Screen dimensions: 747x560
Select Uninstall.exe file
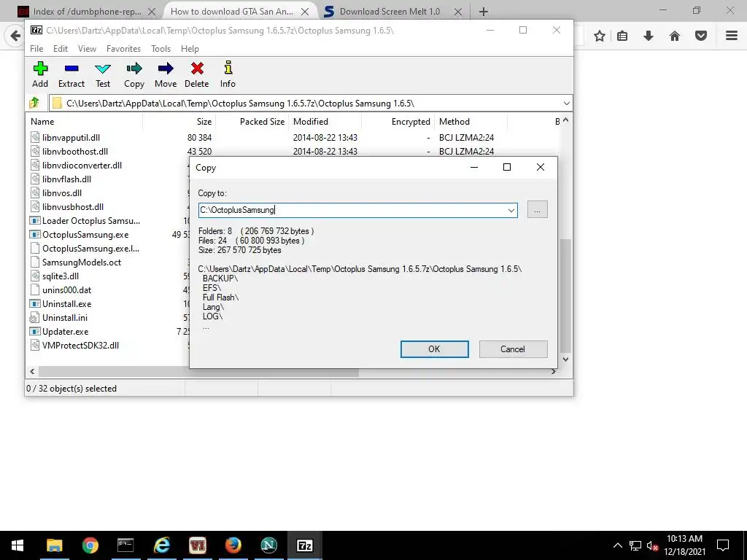[66, 303]
